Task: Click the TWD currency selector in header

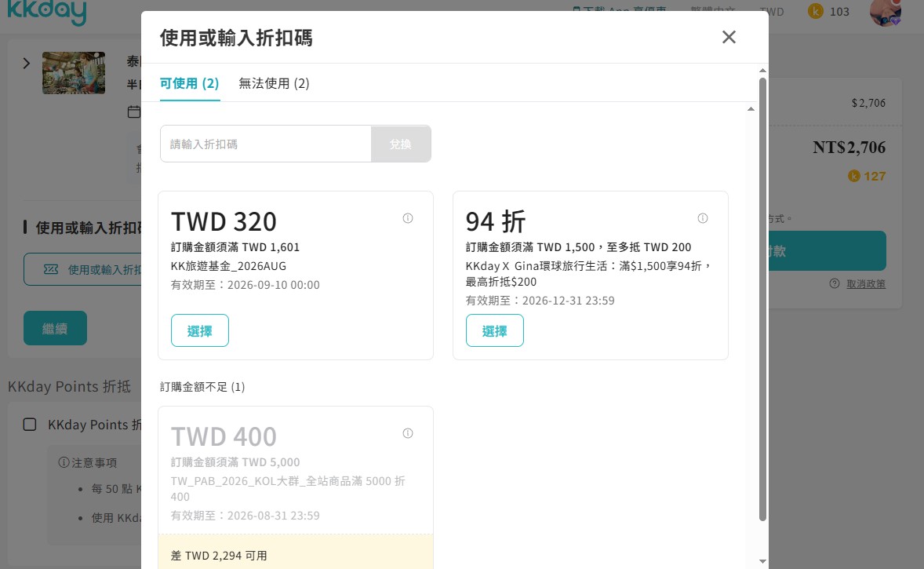Action: click(771, 12)
